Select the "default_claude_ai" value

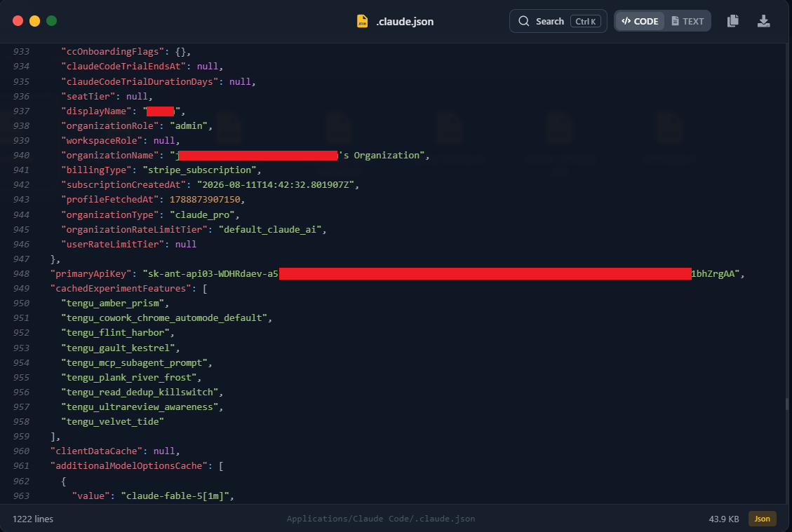pyautogui.click(x=270, y=229)
